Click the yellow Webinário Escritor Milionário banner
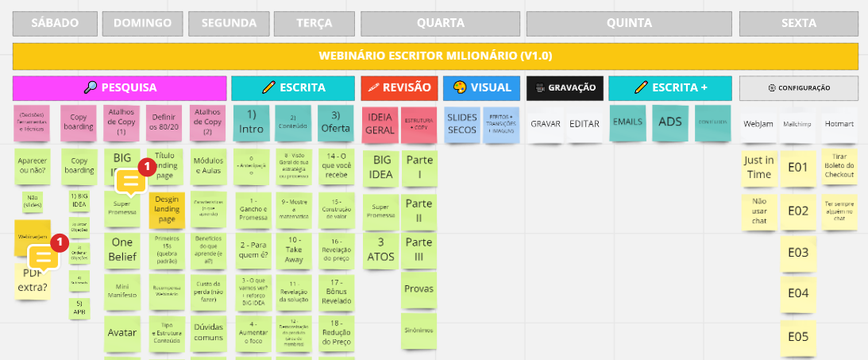868x360 pixels. click(435, 56)
